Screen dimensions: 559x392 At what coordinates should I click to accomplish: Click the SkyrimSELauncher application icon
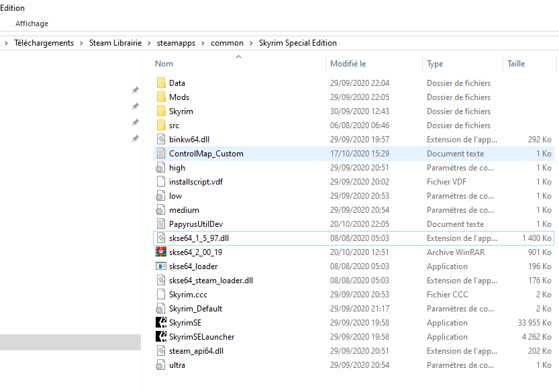[161, 336]
